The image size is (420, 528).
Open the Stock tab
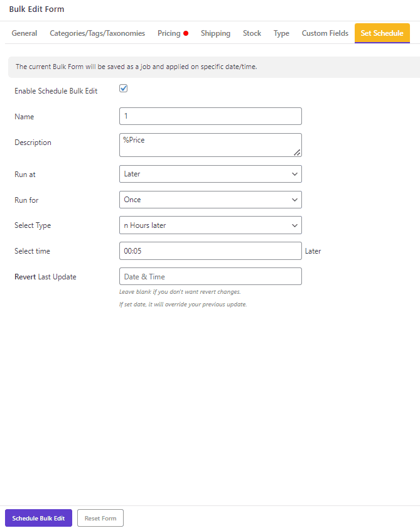252,33
